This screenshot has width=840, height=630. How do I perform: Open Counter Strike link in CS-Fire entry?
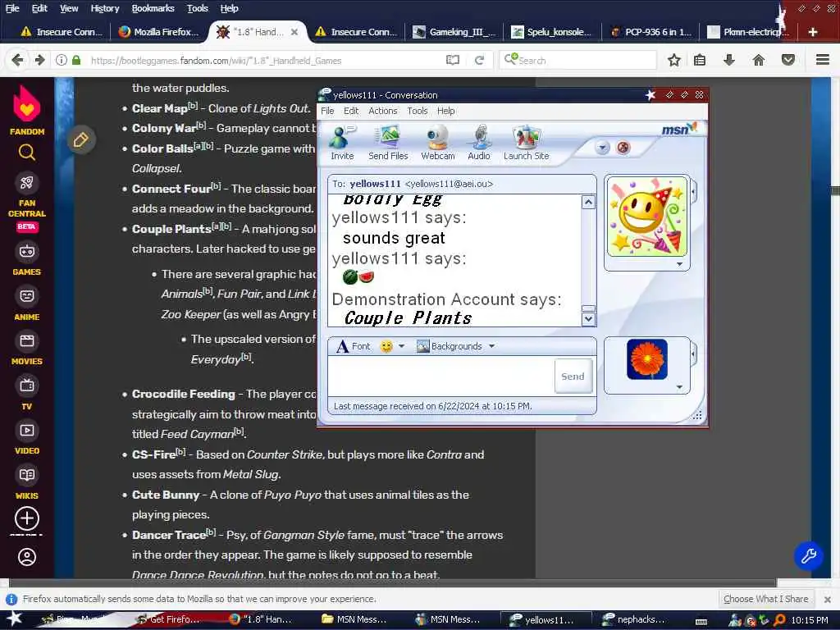(285, 454)
